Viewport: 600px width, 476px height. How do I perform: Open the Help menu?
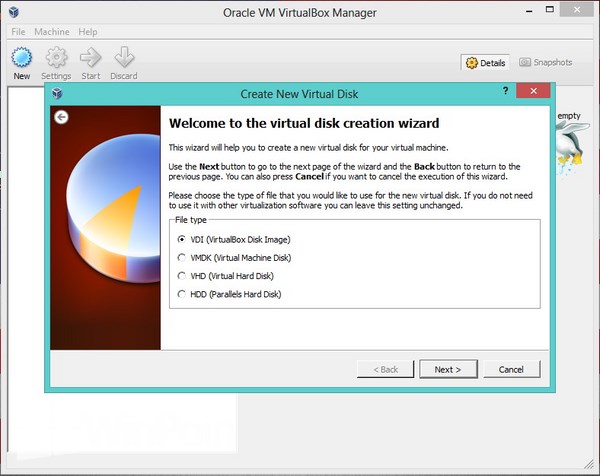(88, 32)
